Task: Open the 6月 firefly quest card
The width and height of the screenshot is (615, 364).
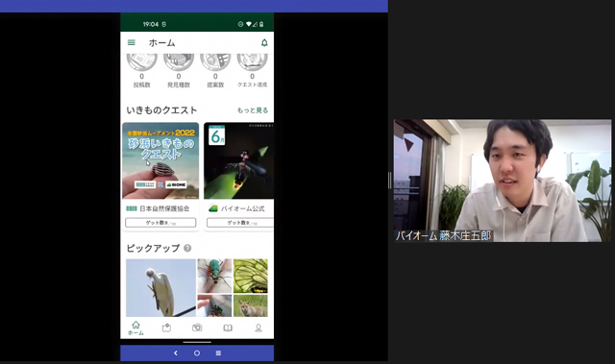Action: pyautogui.click(x=238, y=160)
